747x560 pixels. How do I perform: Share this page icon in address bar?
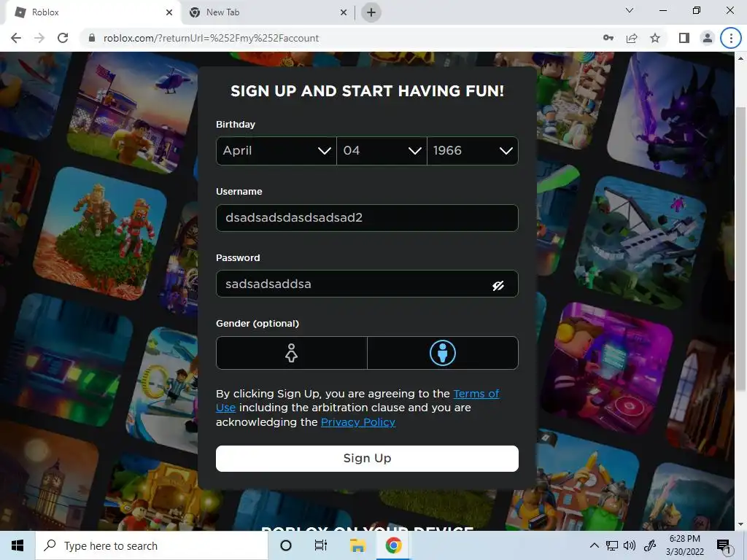[632, 38]
